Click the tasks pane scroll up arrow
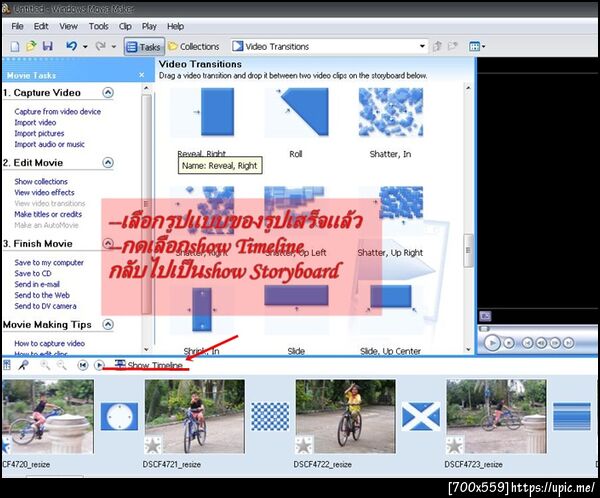This screenshot has width=600, height=498. pyautogui.click(x=146, y=88)
